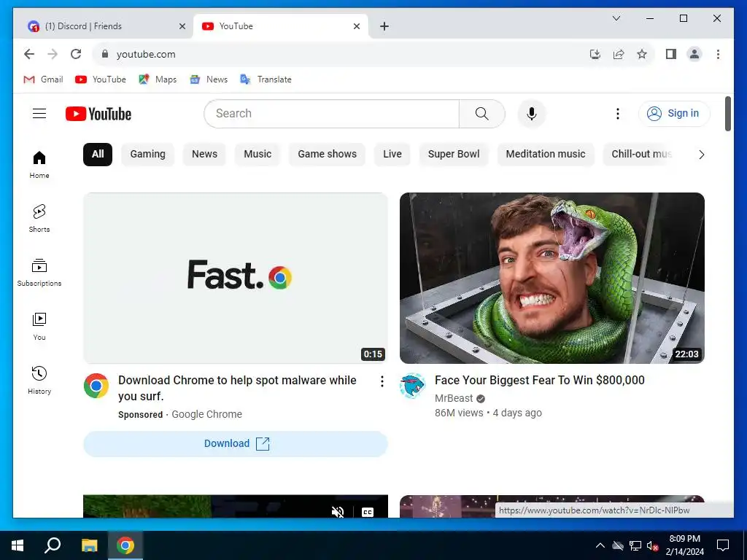This screenshot has height=560, width=747.
Task: Show hidden system tray icons
Action: tap(600, 545)
